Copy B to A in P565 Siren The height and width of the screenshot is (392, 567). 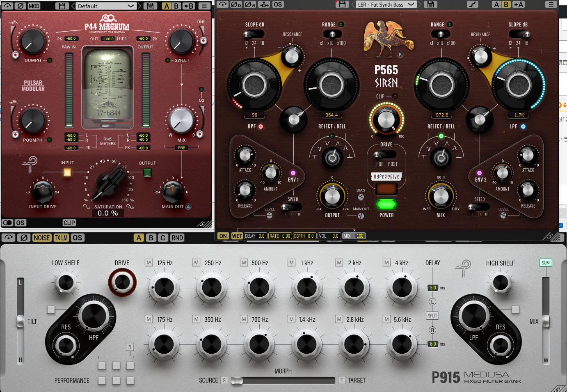[519, 5]
